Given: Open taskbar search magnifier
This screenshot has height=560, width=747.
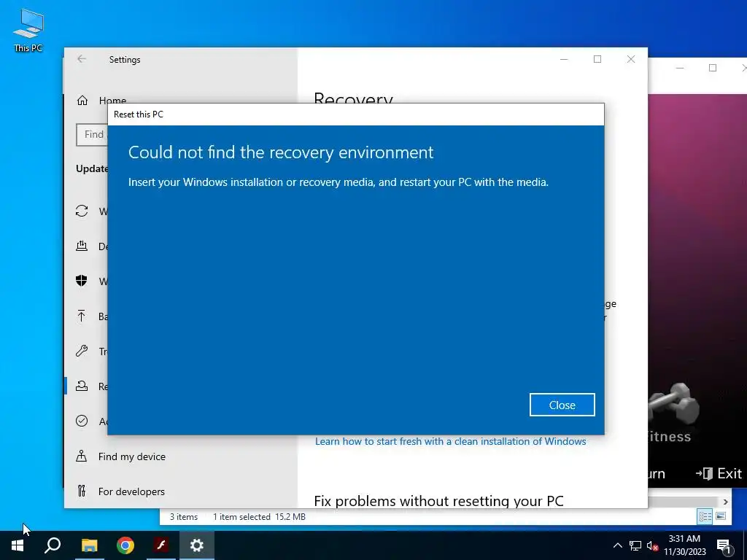Looking at the screenshot, I should (53, 545).
